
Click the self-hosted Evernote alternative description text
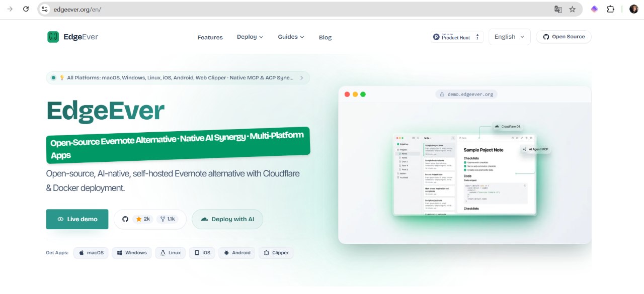[x=173, y=180]
